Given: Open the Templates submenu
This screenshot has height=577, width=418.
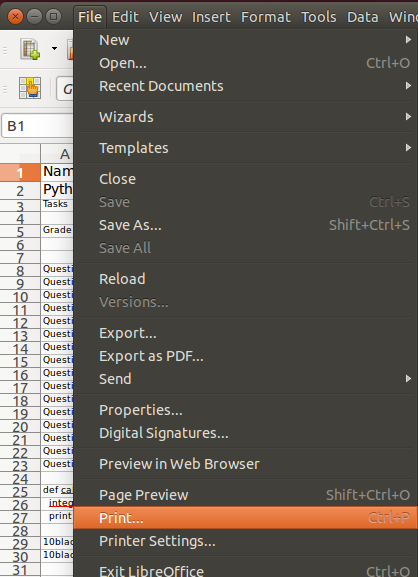Looking at the screenshot, I should 246,148.
